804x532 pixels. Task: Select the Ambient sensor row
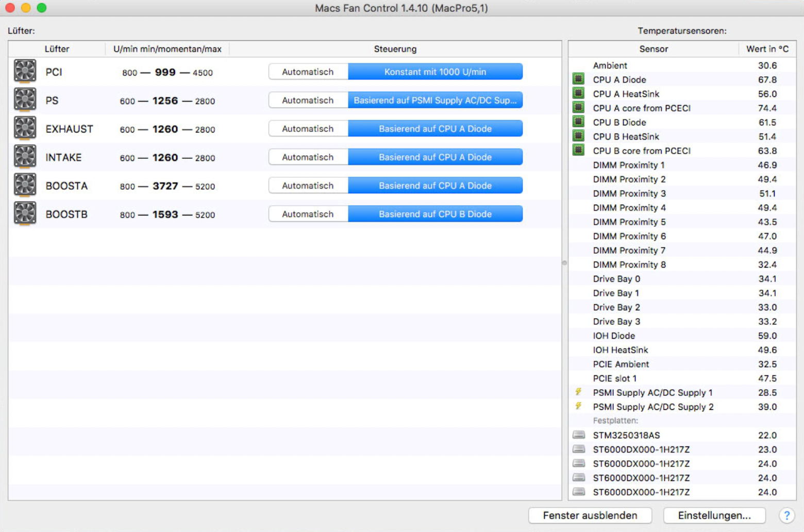click(x=682, y=65)
